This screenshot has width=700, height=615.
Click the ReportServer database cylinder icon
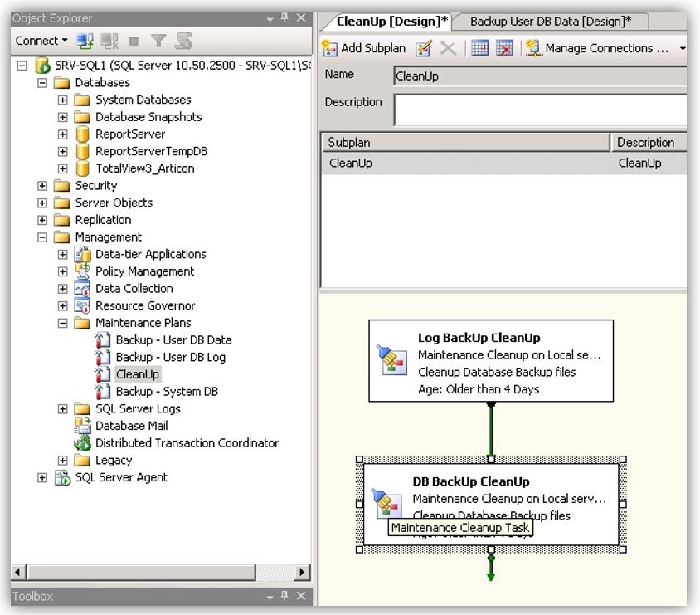[x=82, y=134]
